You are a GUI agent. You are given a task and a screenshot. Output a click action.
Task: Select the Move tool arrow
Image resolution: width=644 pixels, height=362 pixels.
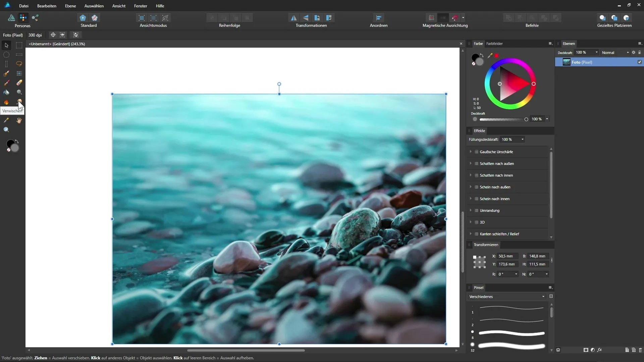6,45
